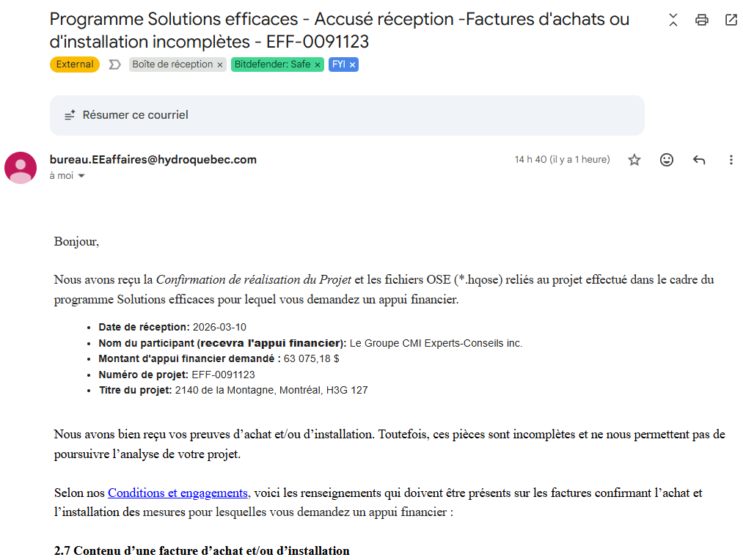The width and height of the screenshot is (743, 560).
Task: Open the Conditions et engagements link
Action: [178, 493]
